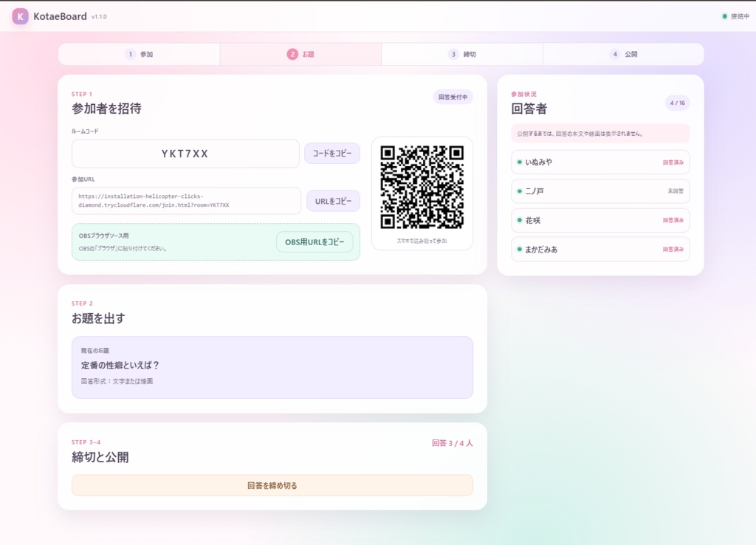Click the green dot beside 花咲

coord(519,220)
